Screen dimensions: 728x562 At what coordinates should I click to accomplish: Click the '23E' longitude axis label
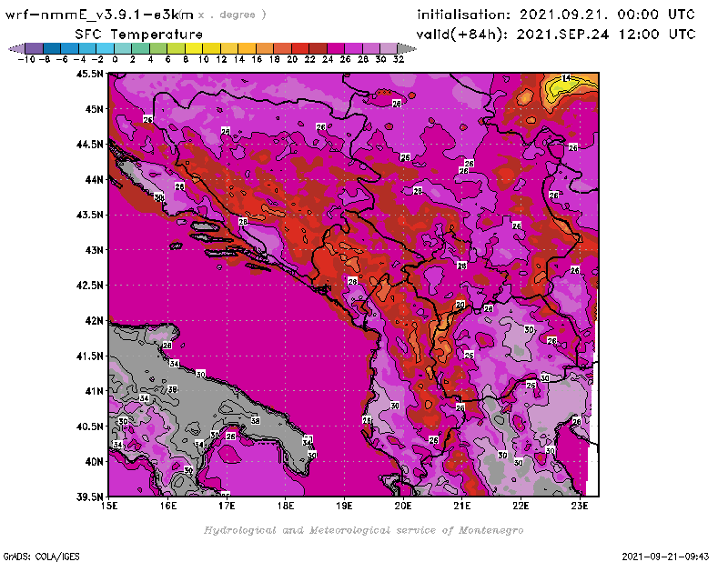coord(580,506)
